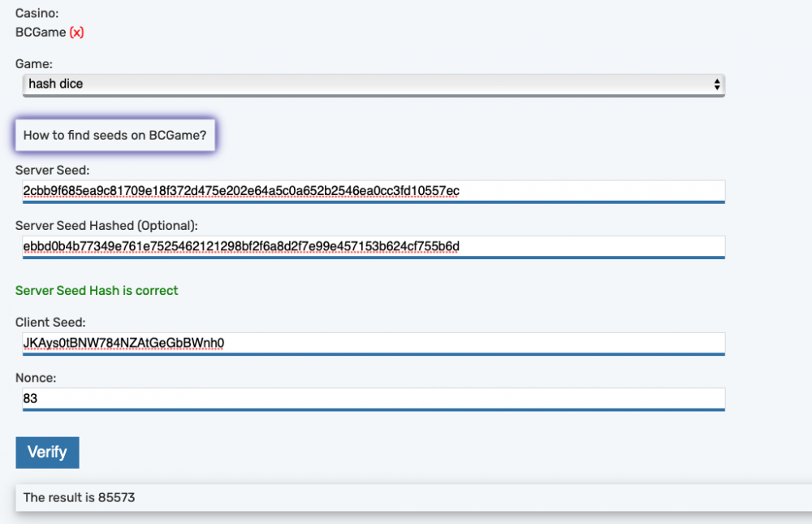
Task: Select the 'hash dice' value text
Action: (x=56, y=84)
